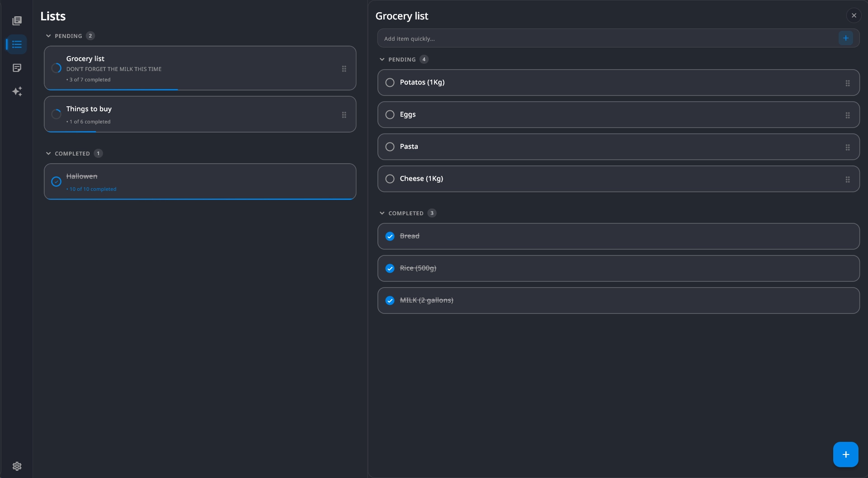868x478 pixels.
Task: Open the Things to buy list
Action: click(x=200, y=114)
